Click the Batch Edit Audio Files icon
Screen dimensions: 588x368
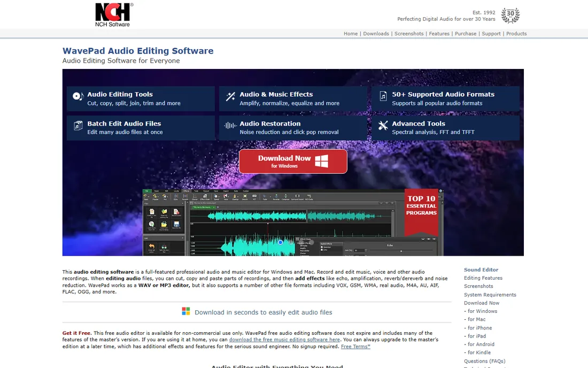(x=78, y=126)
